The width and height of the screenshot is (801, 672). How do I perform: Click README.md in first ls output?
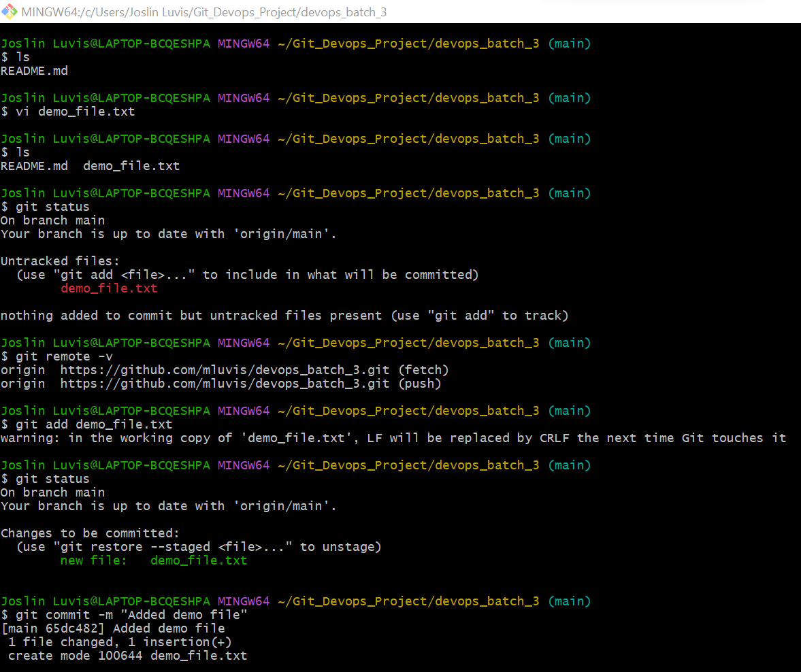34,71
